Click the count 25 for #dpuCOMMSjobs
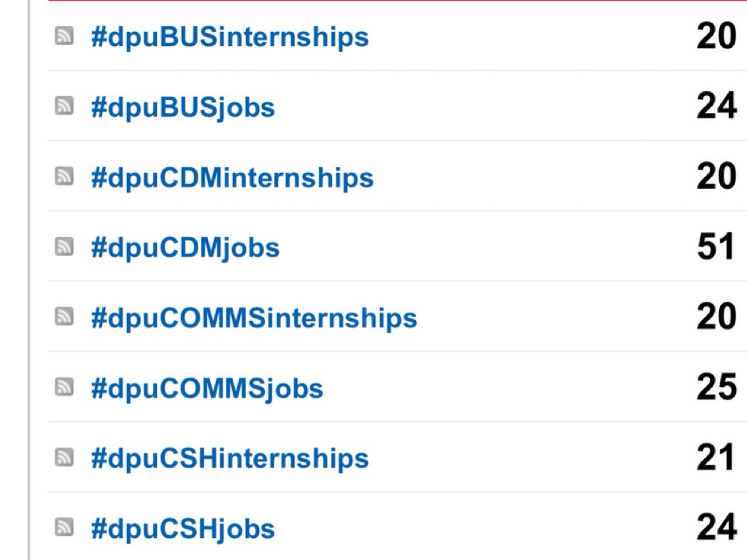Image resolution: width=747 pixels, height=560 pixels. 716,387
